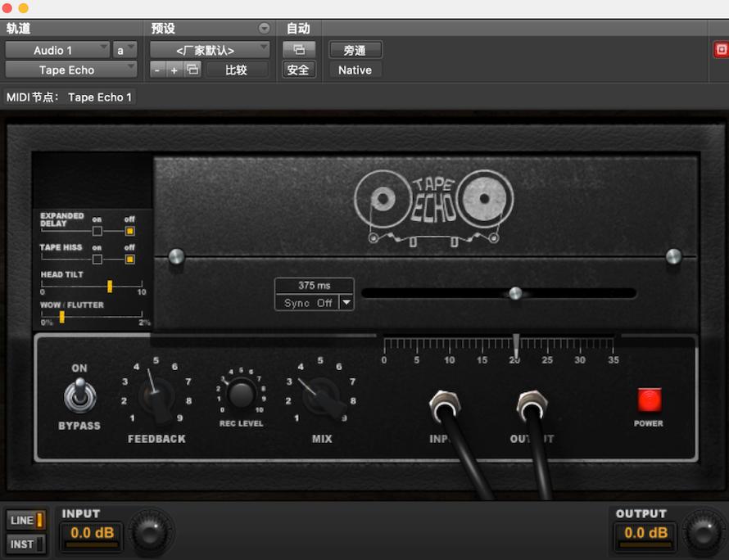Image resolution: width=729 pixels, height=560 pixels.
Task: Flip the ON/BYPASS toggle switch
Action: pos(80,396)
